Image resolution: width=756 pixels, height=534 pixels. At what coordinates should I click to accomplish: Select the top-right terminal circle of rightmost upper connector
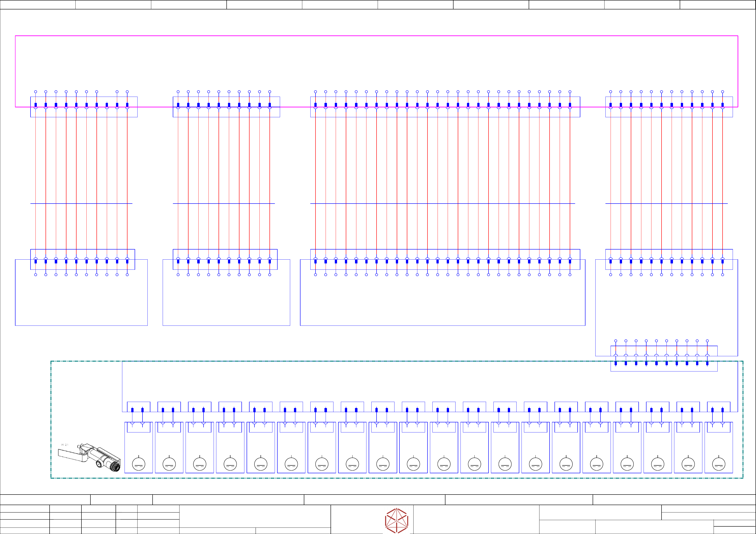click(722, 92)
